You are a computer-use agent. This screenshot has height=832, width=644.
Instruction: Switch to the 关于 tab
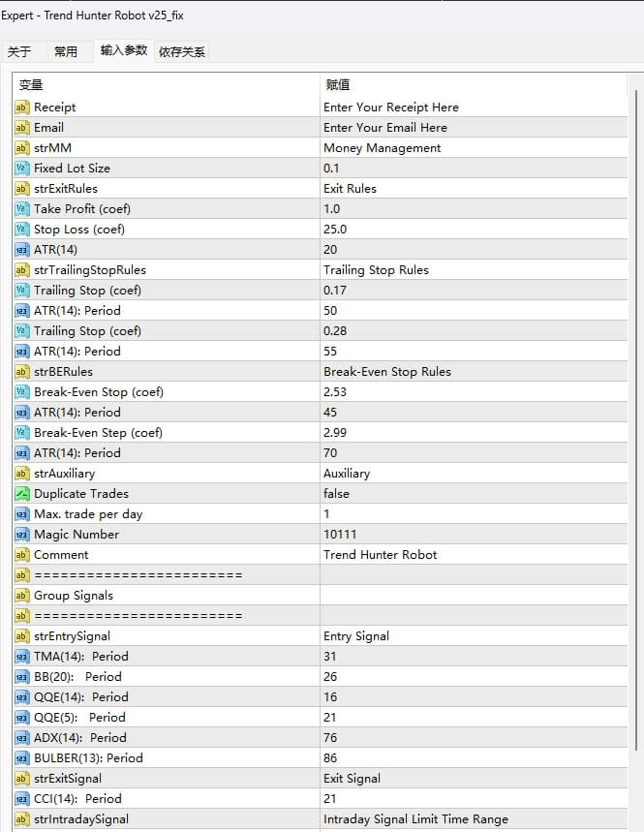19,51
